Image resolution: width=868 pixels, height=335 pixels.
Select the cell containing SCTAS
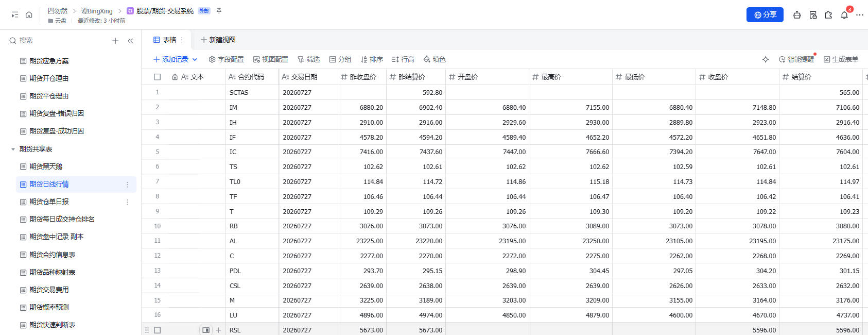click(x=252, y=93)
